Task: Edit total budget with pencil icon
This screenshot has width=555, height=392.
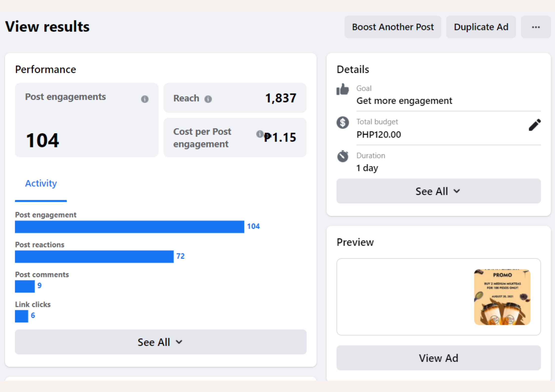Action: pyautogui.click(x=534, y=125)
